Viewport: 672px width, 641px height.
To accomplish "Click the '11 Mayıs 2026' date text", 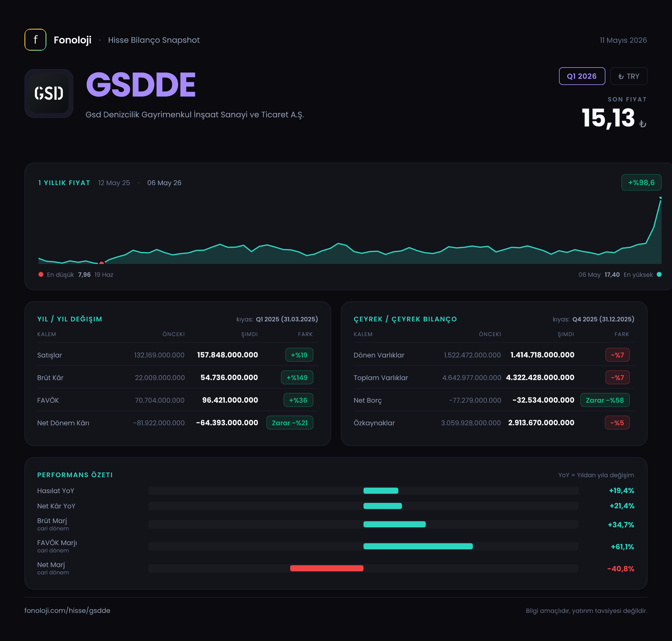I will tap(623, 40).
